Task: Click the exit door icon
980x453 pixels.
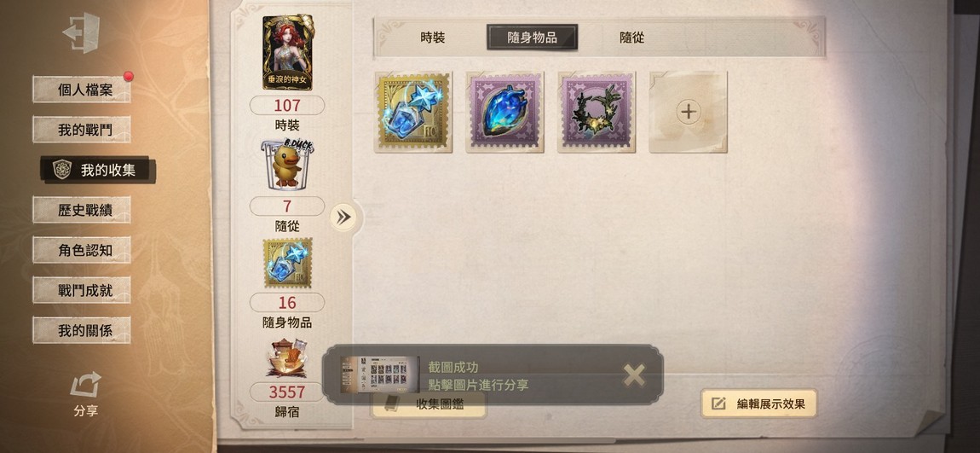Action: (x=81, y=32)
